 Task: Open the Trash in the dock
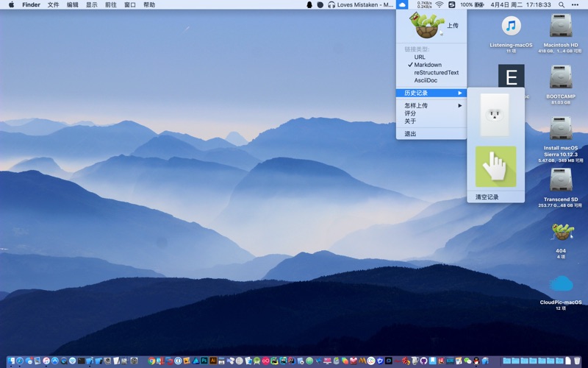point(577,361)
